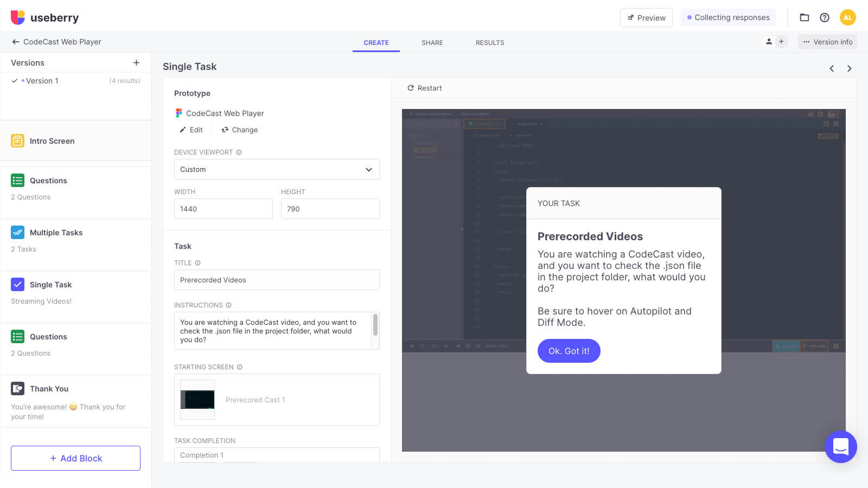This screenshot has height=488, width=868.
Task: Open the AL user avatar menu
Action: click(847, 17)
